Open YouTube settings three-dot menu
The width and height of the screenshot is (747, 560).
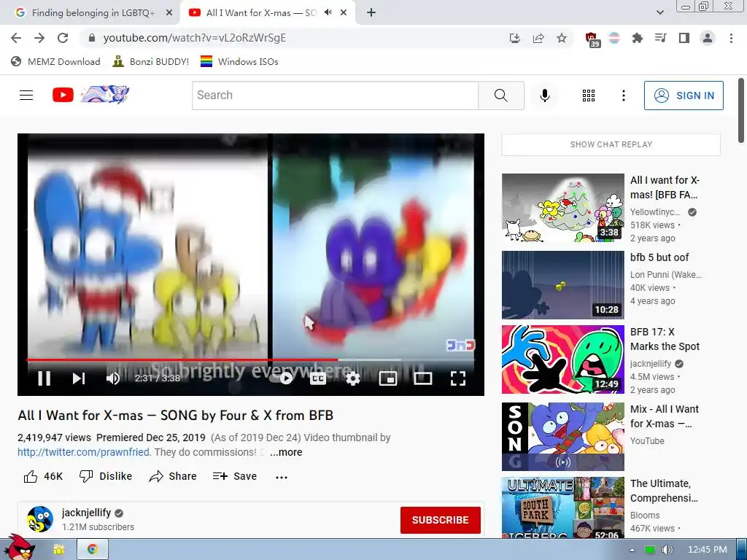[623, 96]
